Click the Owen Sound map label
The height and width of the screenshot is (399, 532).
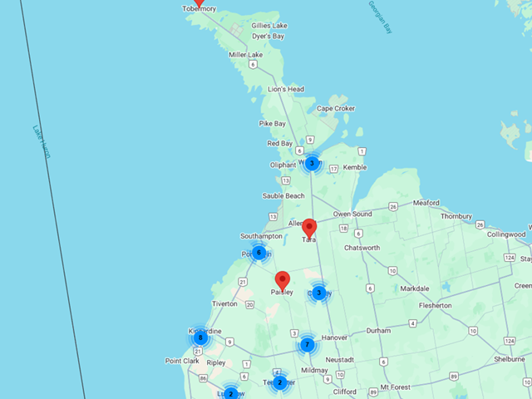pyautogui.click(x=353, y=214)
